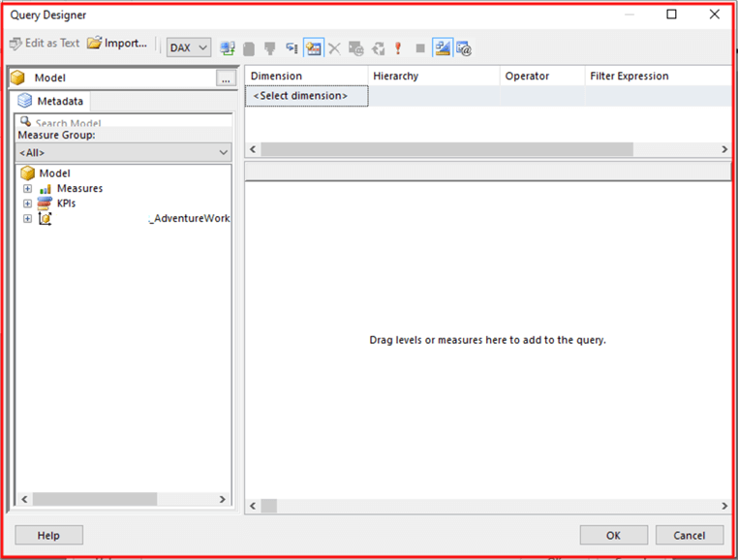This screenshot has width=738, height=560.
Task: Expand the Measures tree node
Action: [x=27, y=189]
